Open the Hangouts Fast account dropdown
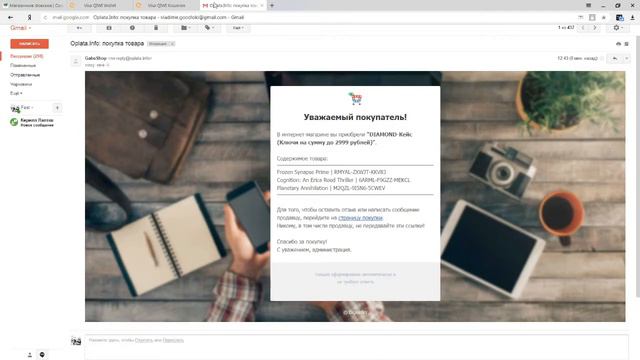 coord(27,108)
